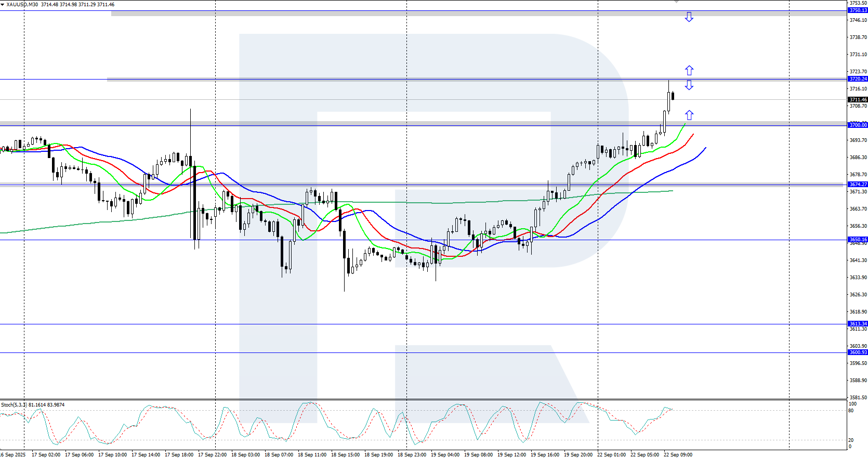Click the 80 level on stochastic scale
Image resolution: width=868 pixels, height=458 pixels.
(x=851, y=411)
